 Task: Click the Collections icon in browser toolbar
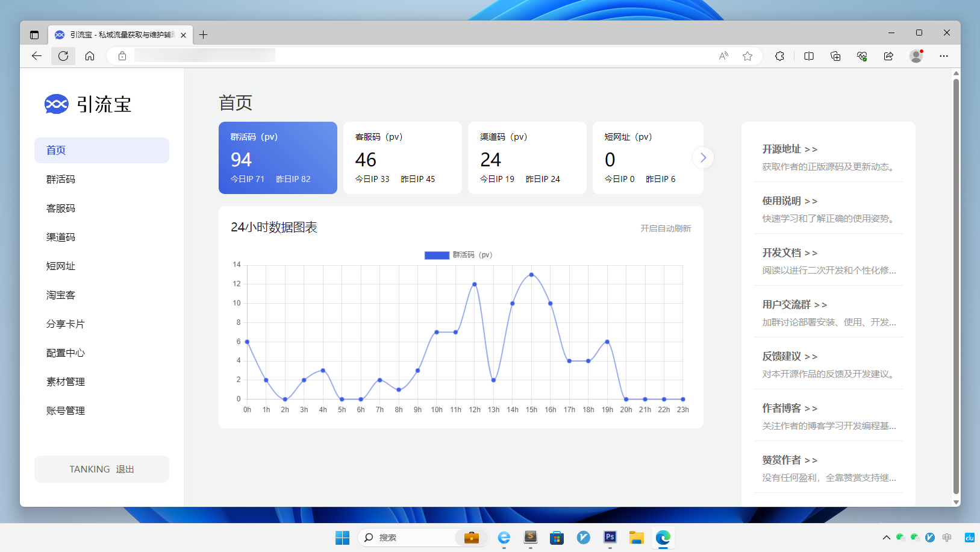click(835, 56)
